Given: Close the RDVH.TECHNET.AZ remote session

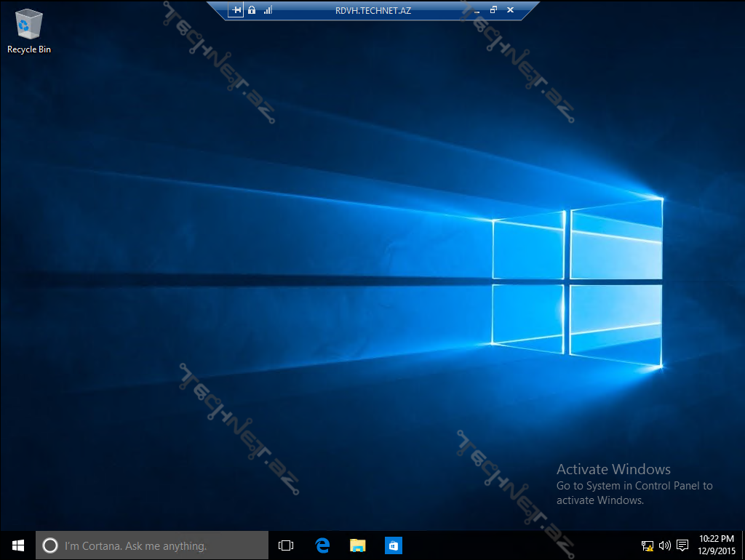Looking at the screenshot, I should coord(510,10).
